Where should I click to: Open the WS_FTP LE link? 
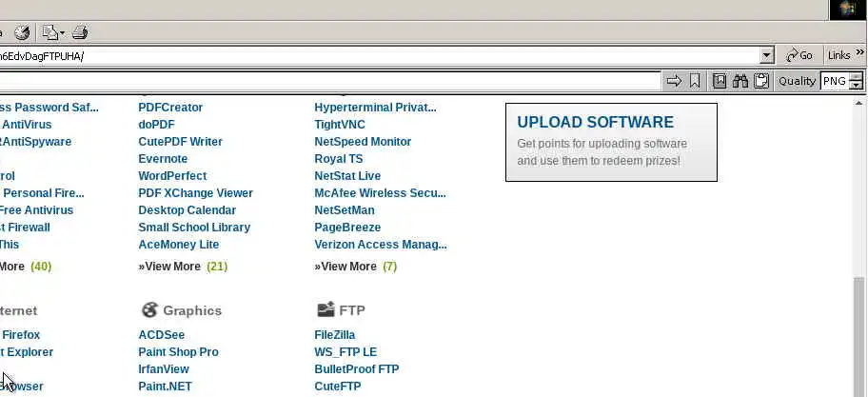345,352
